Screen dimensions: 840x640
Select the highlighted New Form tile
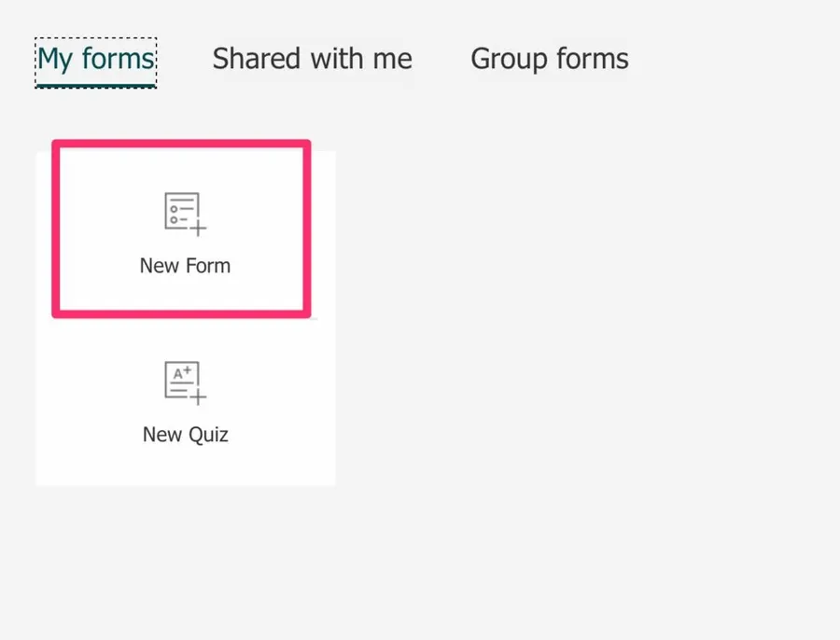click(x=181, y=229)
